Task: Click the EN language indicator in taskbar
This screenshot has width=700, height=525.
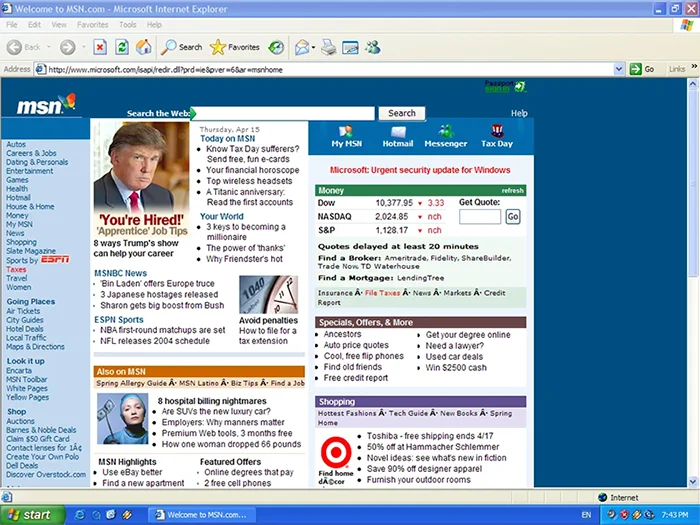Action: (x=586, y=515)
